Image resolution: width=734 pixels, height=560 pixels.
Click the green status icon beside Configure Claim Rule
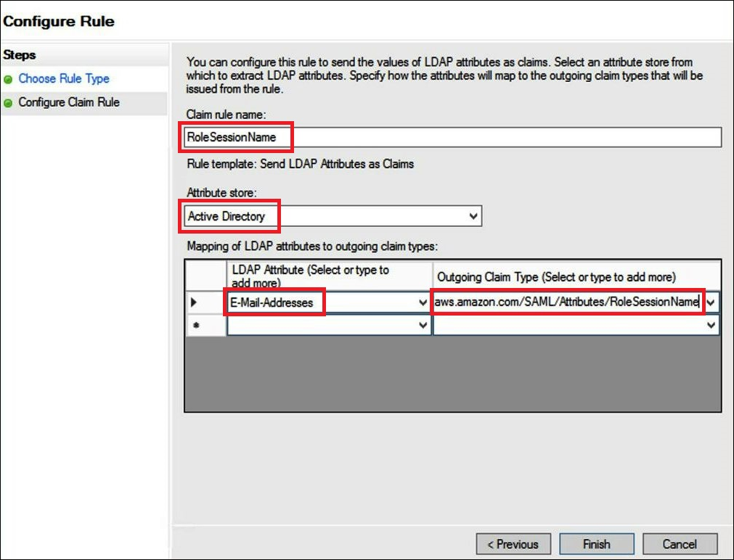(x=10, y=102)
